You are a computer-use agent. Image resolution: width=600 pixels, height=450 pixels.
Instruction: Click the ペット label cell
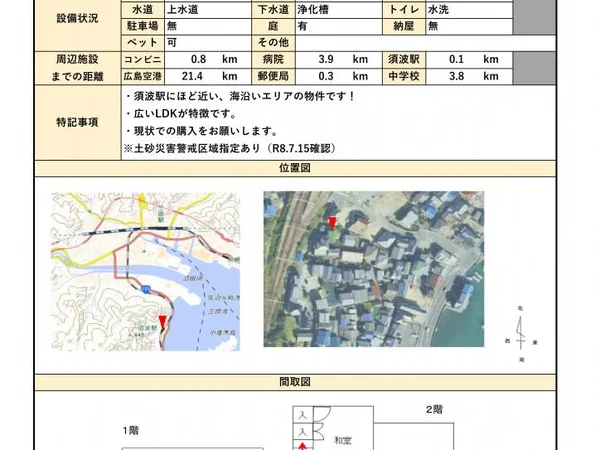click(x=143, y=42)
